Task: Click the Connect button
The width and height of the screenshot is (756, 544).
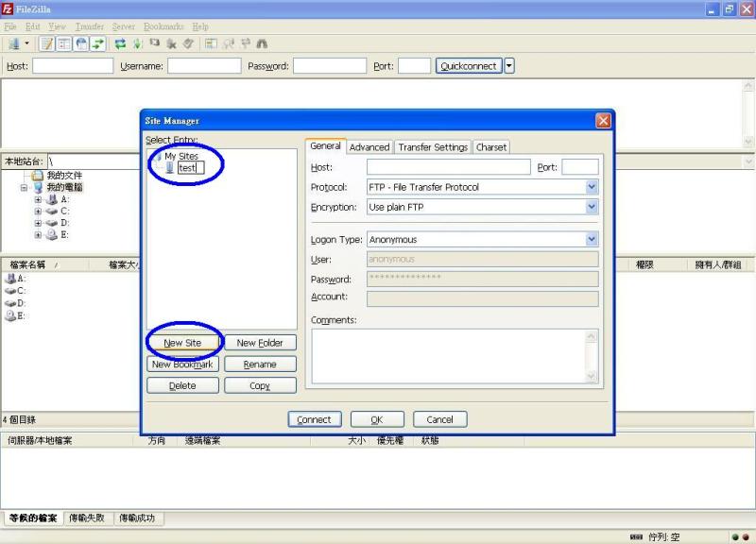Action: (x=315, y=419)
